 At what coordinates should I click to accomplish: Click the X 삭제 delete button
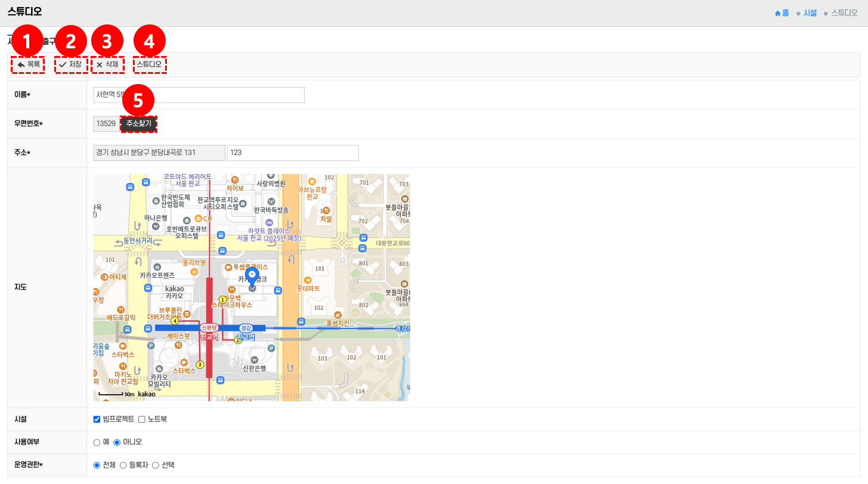point(107,64)
